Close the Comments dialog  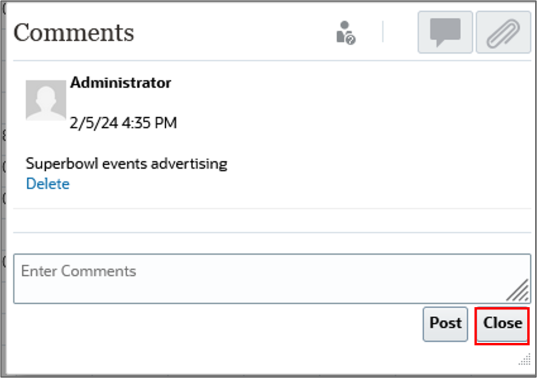click(x=502, y=326)
